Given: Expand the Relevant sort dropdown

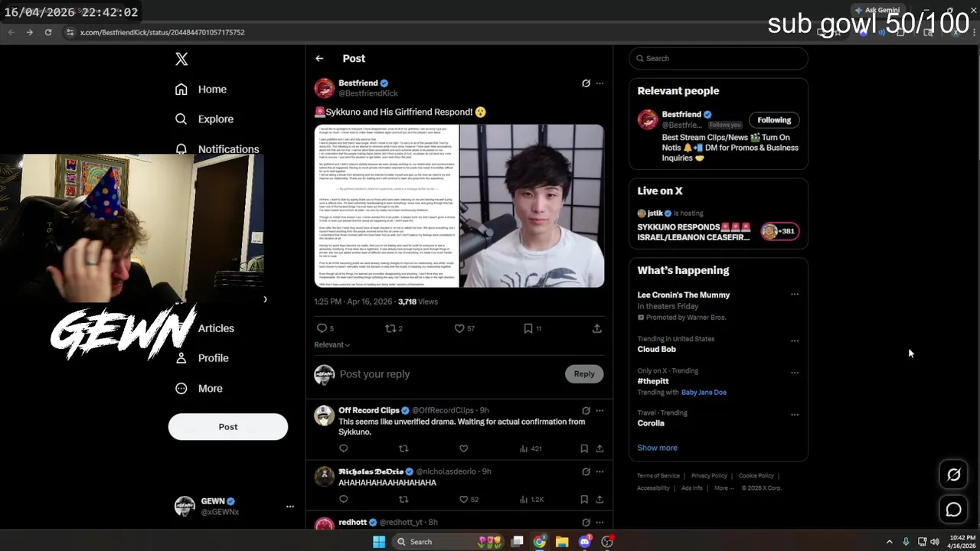Looking at the screenshot, I should point(332,345).
